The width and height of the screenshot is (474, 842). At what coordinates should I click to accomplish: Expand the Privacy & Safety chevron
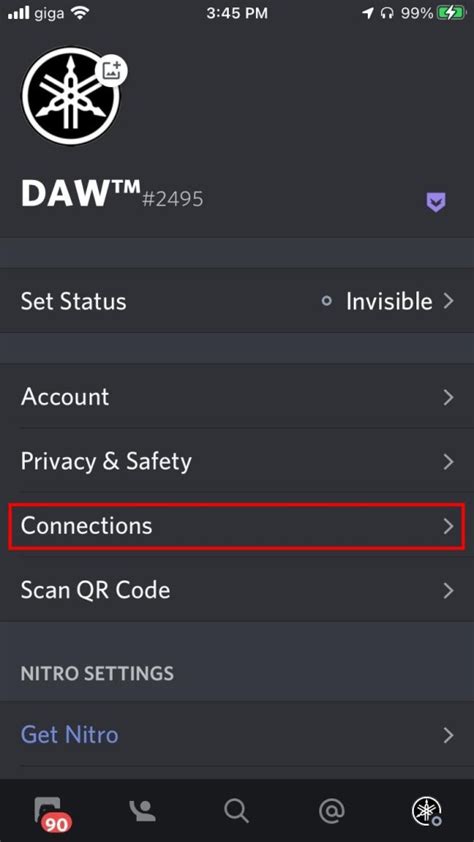pyautogui.click(x=449, y=462)
